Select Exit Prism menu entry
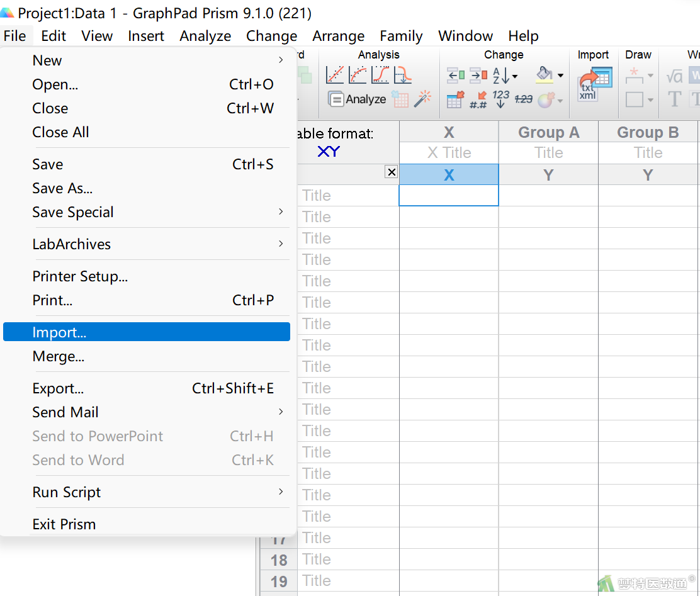700x596 pixels. [147, 524]
